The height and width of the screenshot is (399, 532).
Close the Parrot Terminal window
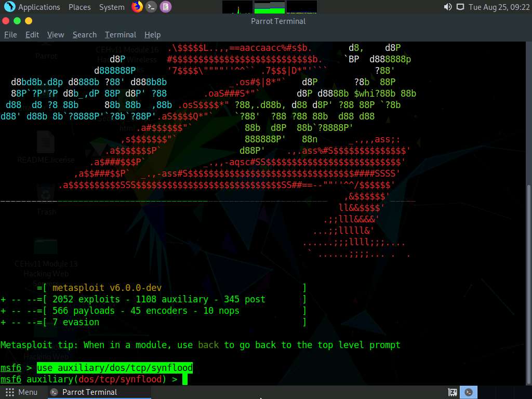point(5,21)
